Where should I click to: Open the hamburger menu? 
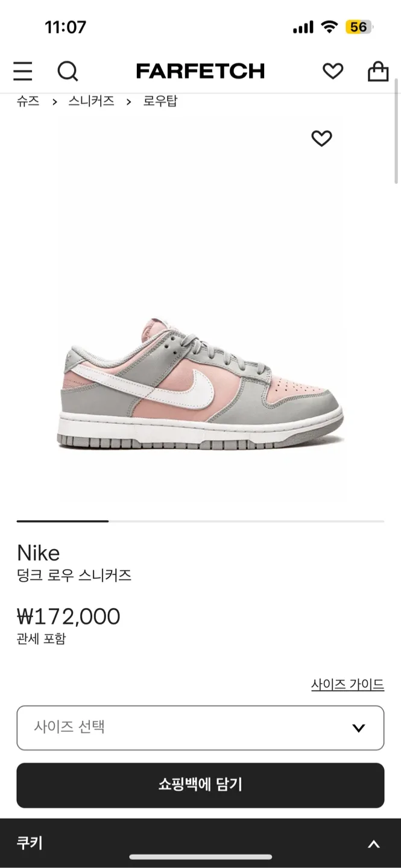23,71
